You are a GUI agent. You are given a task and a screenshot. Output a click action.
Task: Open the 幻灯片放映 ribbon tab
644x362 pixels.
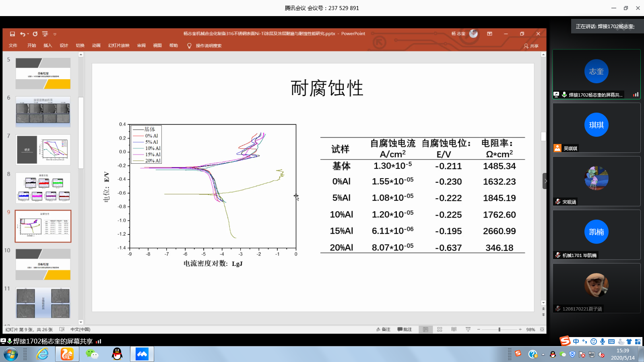(x=119, y=45)
